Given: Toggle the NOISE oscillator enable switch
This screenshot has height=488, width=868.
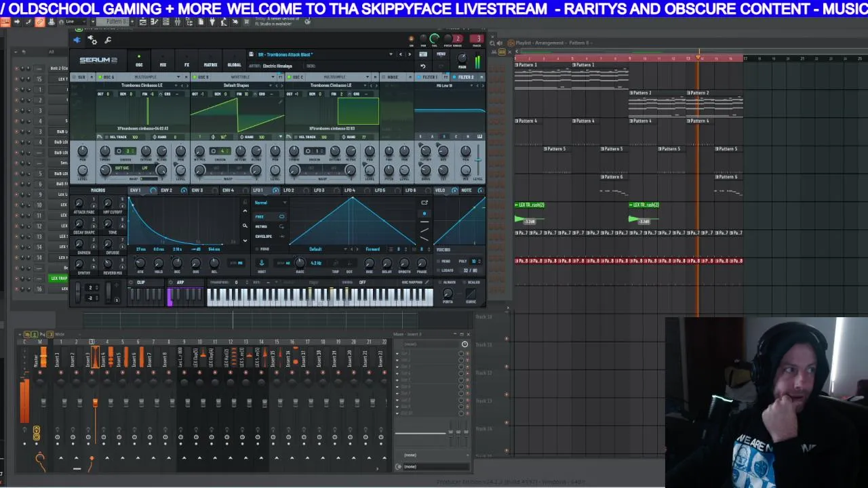Looking at the screenshot, I should point(384,77).
